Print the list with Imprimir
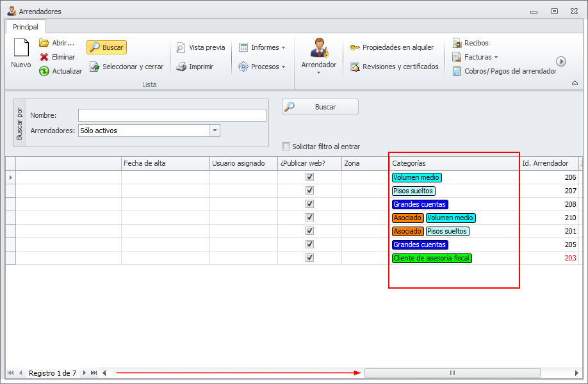This screenshot has width=588, height=384. click(195, 67)
